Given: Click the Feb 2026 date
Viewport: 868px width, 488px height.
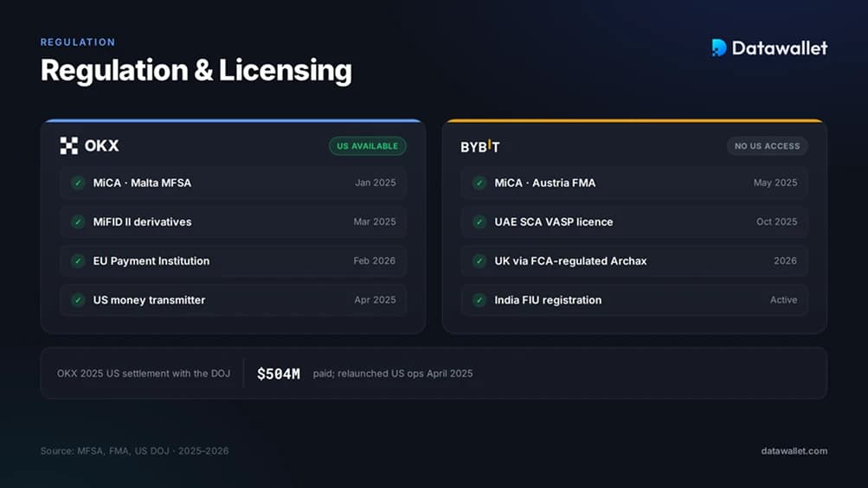Looking at the screenshot, I should click(x=375, y=260).
